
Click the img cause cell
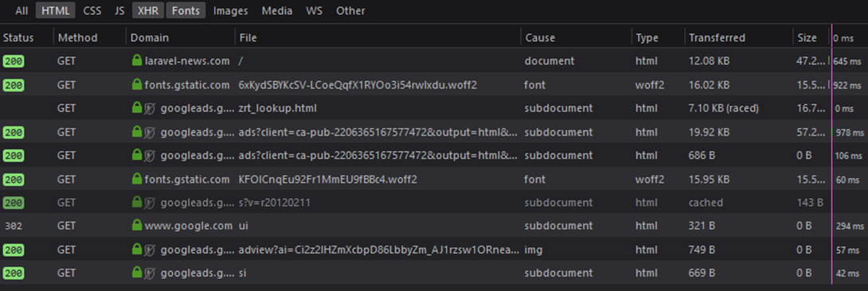pyautogui.click(x=533, y=250)
